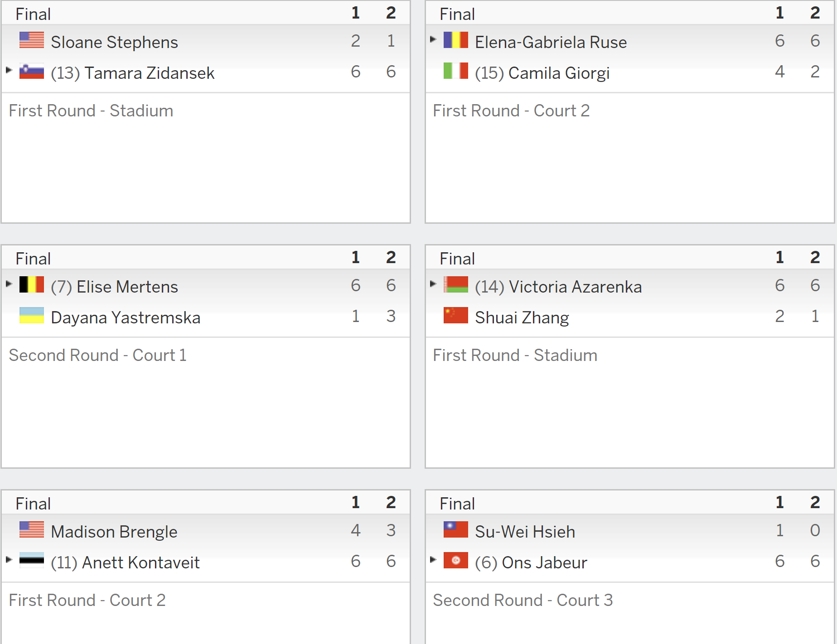This screenshot has height=644, width=837.
Task: Select the Second Round - Court 3 label
Action: coord(523,600)
